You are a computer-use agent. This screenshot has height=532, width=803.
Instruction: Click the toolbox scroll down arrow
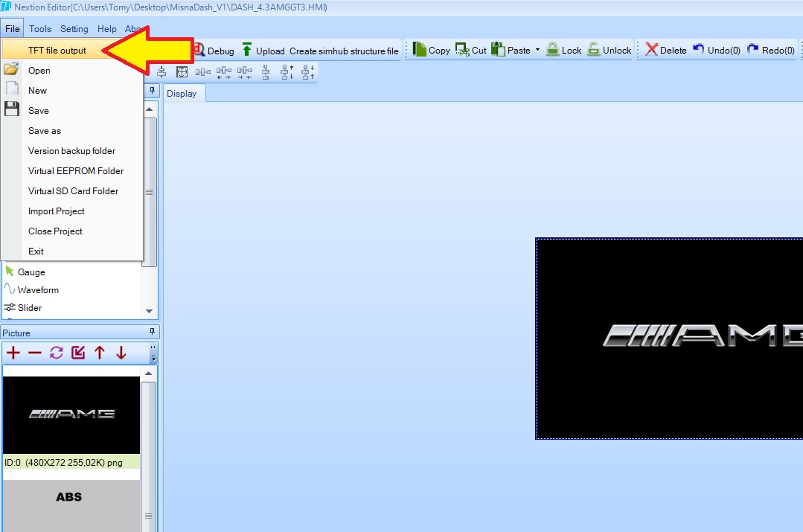[x=150, y=311]
